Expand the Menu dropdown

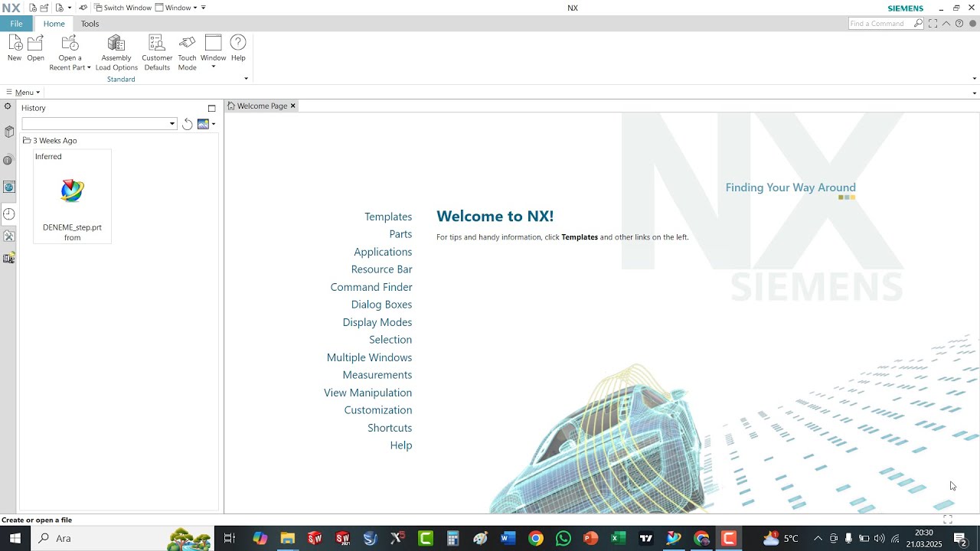(23, 93)
